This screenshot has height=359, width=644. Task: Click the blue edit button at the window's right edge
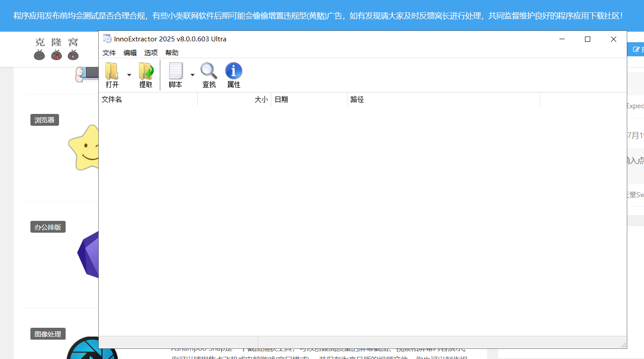tap(636, 49)
